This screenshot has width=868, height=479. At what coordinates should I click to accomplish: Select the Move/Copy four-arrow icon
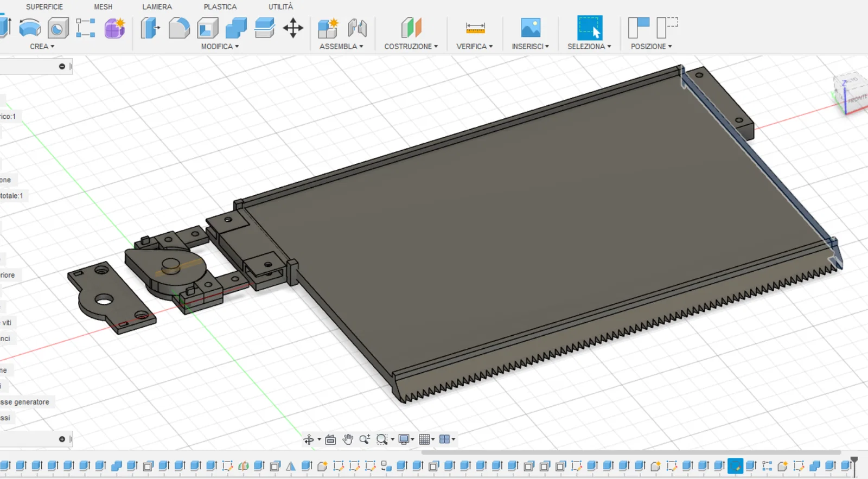click(x=293, y=28)
